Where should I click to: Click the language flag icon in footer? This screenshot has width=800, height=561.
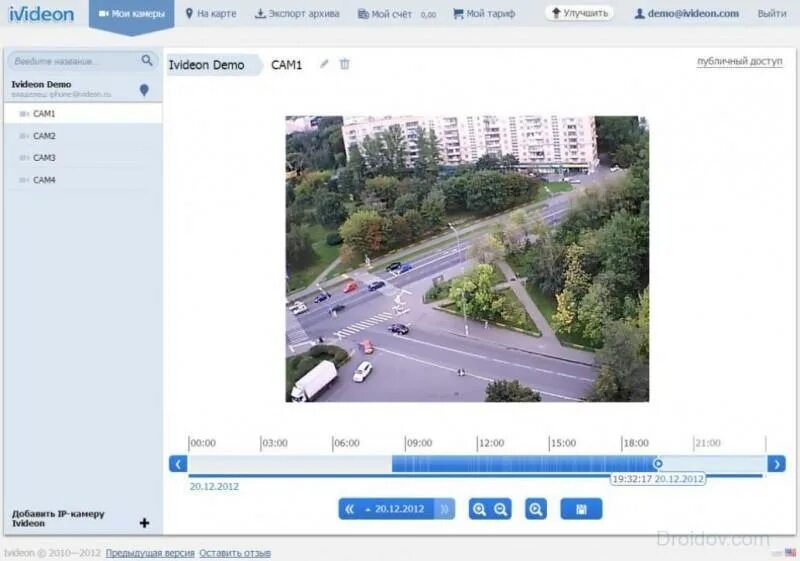click(x=790, y=552)
